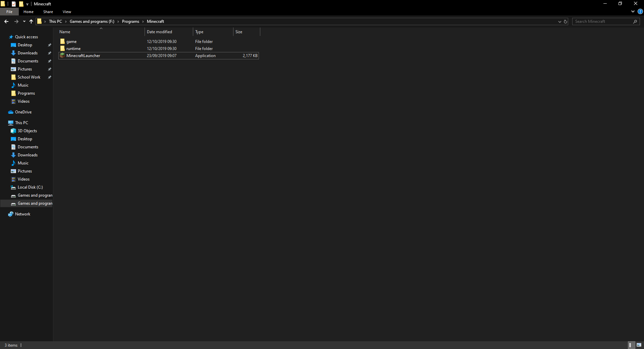Click the 23/09/2019 09:07 date cell
The width and height of the screenshot is (644, 349).
pyautogui.click(x=162, y=56)
